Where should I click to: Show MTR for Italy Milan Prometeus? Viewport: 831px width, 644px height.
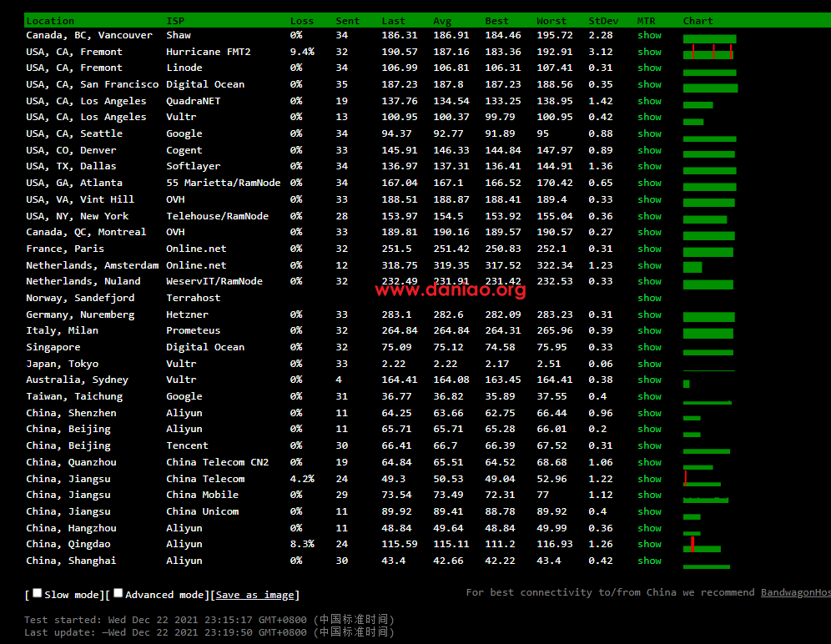[649, 330]
